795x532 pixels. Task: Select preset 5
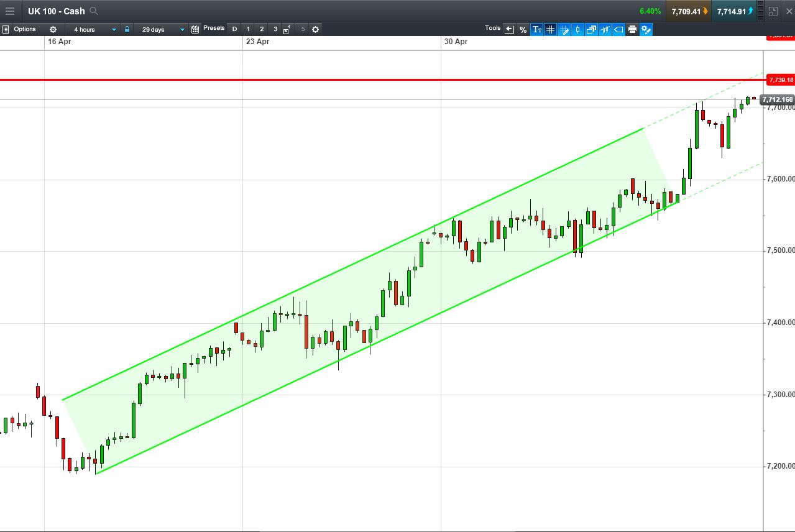click(303, 29)
